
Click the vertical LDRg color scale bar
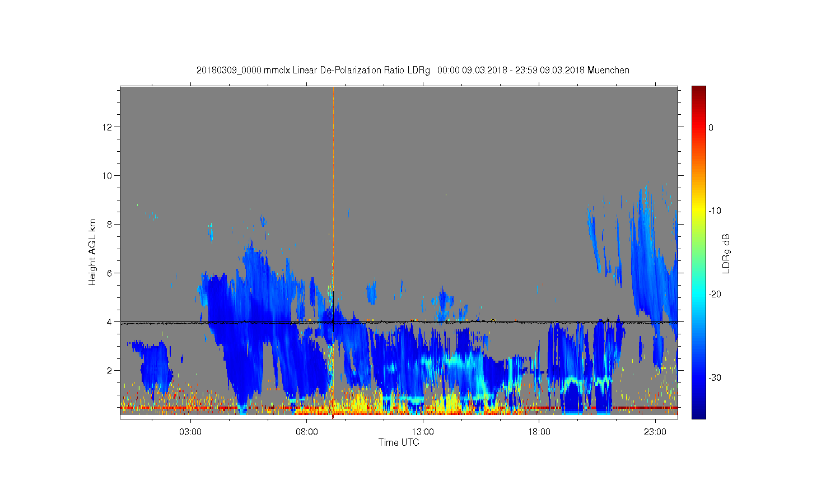[698, 252]
